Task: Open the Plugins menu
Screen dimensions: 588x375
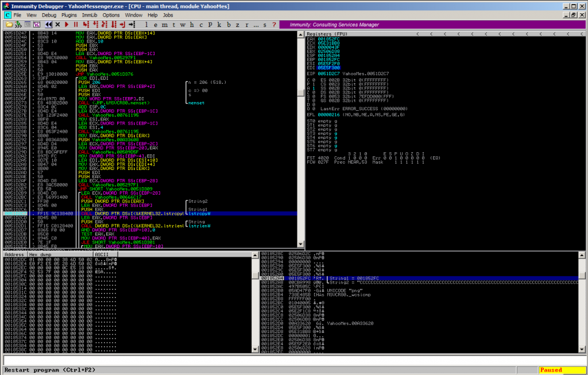Action: tap(69, 15)
